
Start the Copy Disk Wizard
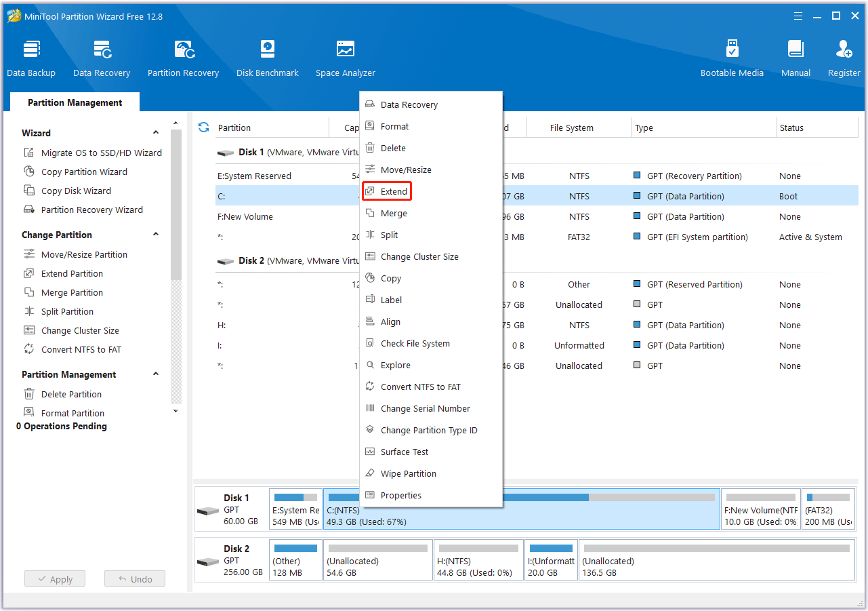point(76,191)
